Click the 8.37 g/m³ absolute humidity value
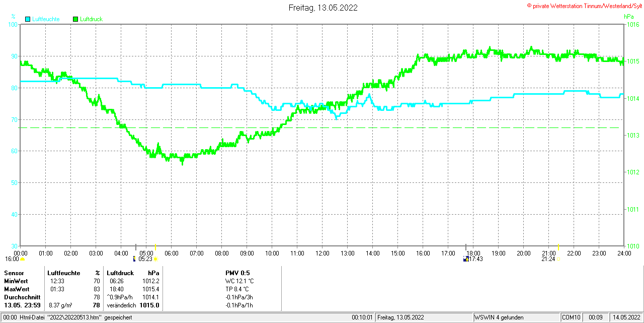644x323 pixels. 60,305
